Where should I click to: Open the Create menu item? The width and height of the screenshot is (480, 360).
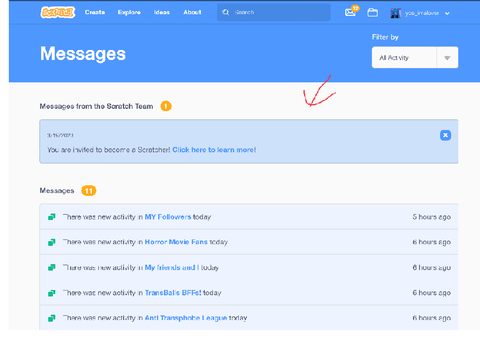(x=95, y=12)
